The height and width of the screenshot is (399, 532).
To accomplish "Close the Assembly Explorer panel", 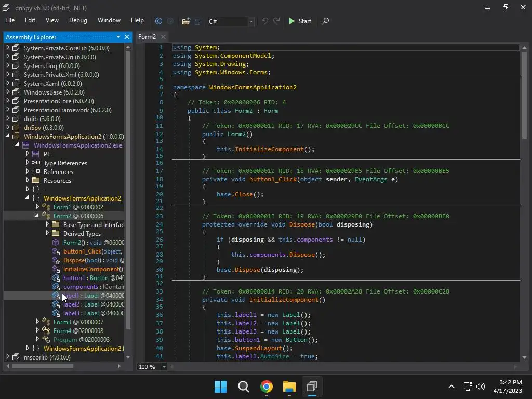I will (127, 37).
